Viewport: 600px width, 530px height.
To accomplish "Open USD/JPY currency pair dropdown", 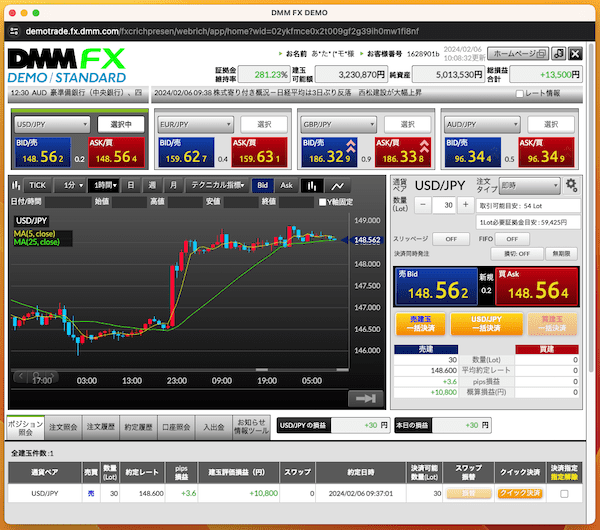I will click(x=52, y=124).
